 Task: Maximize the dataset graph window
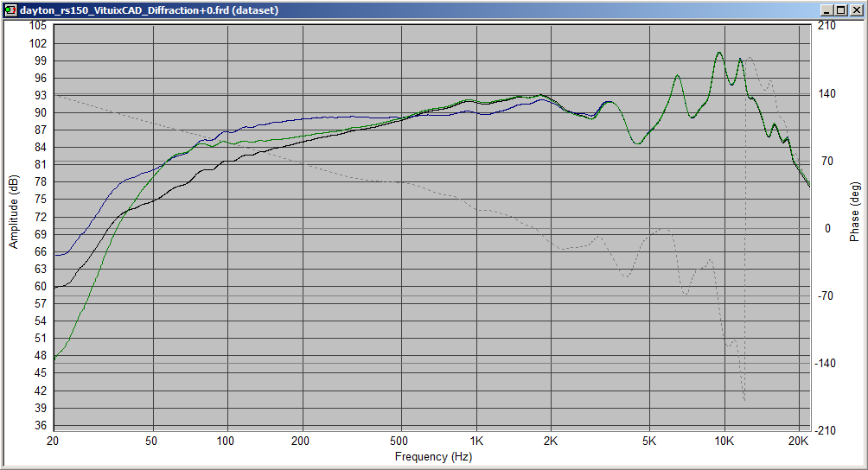point(840,10)
